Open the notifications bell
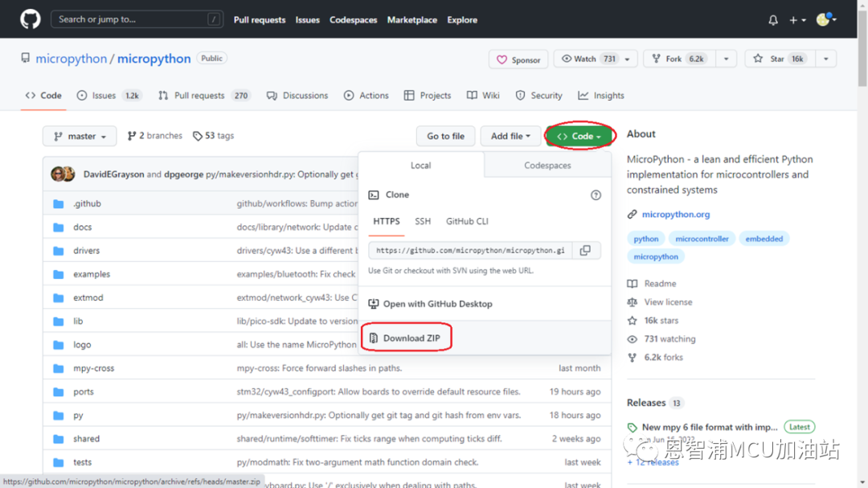868x488 pixels. pos(773,20)
